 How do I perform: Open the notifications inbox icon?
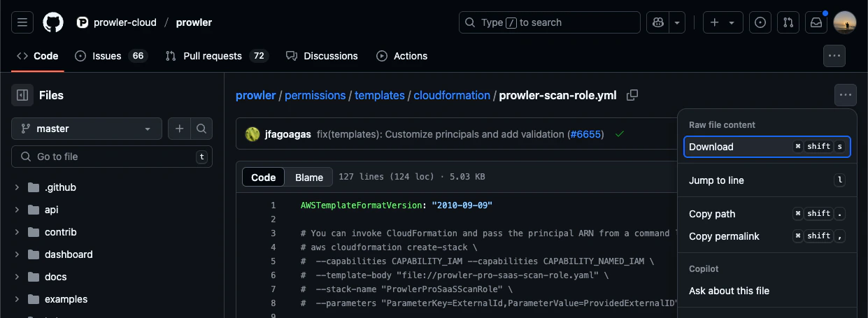coord(816,22)
